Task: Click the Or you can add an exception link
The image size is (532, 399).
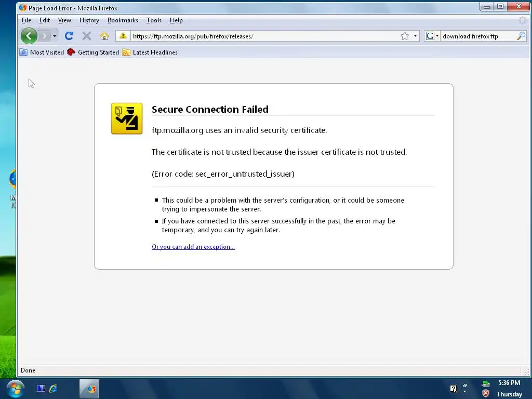Action: click(x=193, y=247)
